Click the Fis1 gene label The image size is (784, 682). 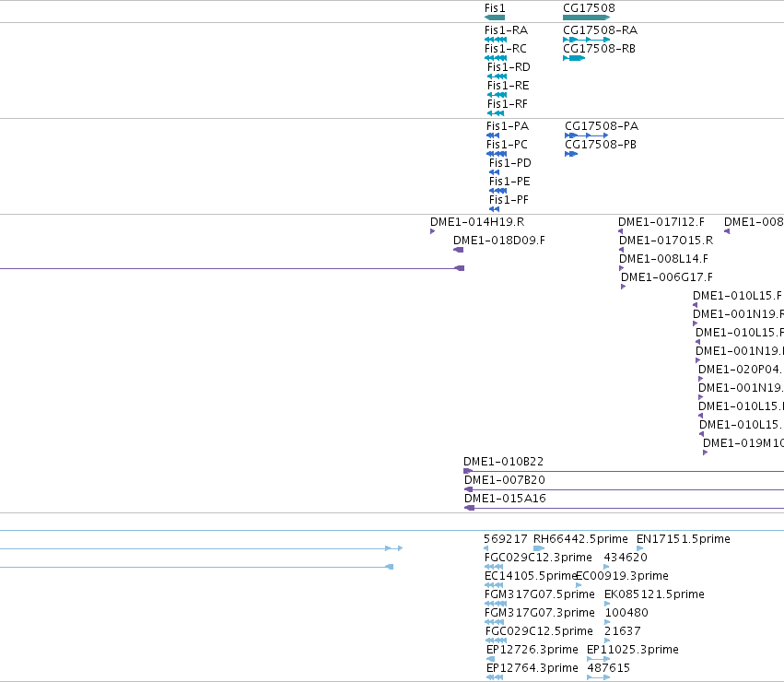click(495, 8)
